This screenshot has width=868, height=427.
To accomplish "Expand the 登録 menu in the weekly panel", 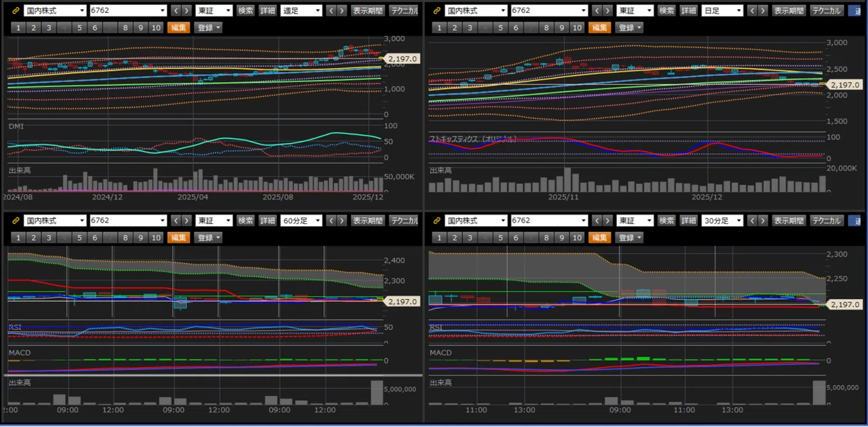I will (208, 27).
